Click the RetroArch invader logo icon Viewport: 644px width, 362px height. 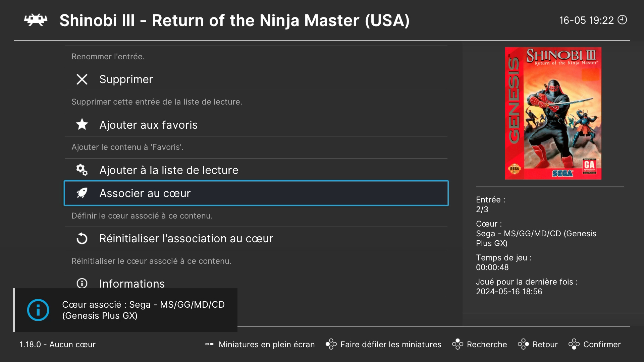36,20
